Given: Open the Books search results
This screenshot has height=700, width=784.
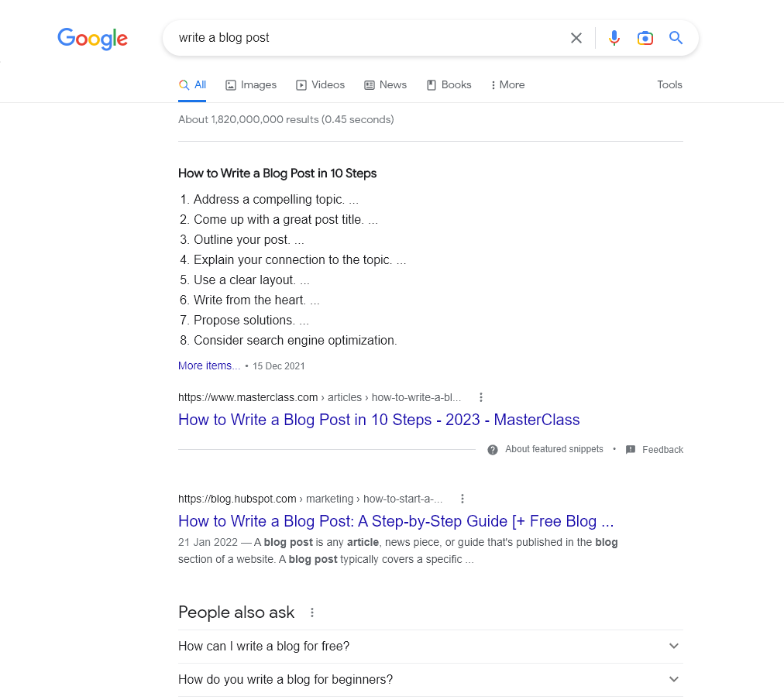Looking at the screenshot, I should 449,84.
